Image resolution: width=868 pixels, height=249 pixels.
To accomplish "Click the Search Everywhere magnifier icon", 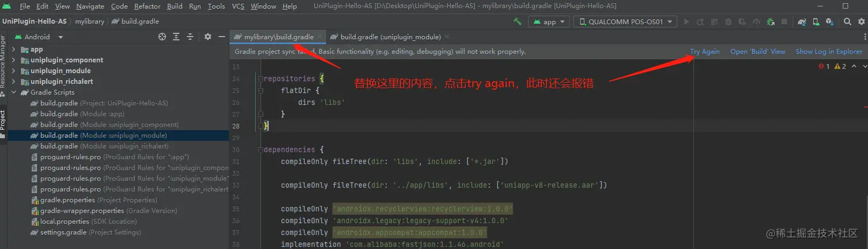I will (847, 22).
